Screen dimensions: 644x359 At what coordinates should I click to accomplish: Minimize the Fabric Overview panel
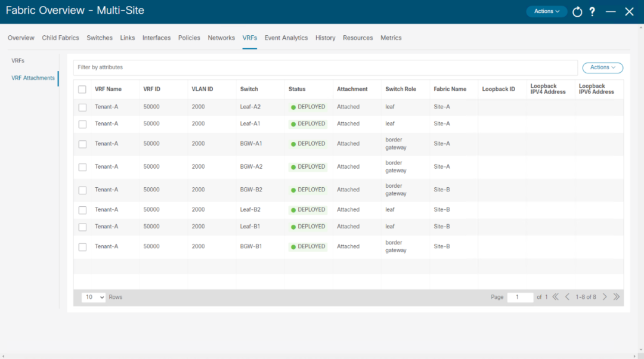point(611,11)
